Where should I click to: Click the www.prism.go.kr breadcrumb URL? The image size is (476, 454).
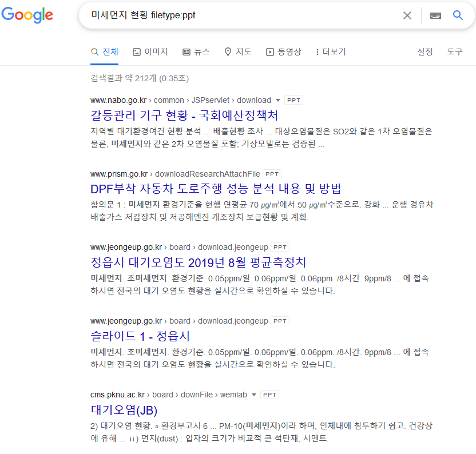tap(175, 174)
